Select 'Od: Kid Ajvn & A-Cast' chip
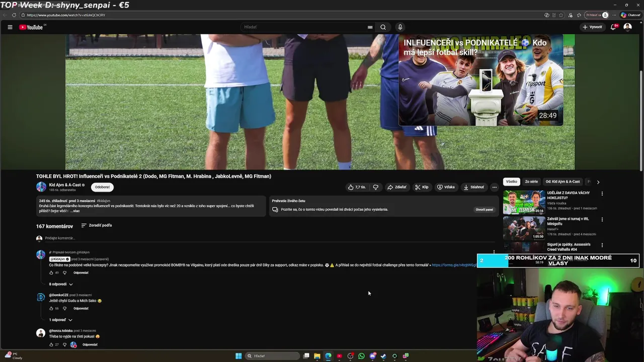The height and width of the screenshot is (362, 644). point(562,182)
